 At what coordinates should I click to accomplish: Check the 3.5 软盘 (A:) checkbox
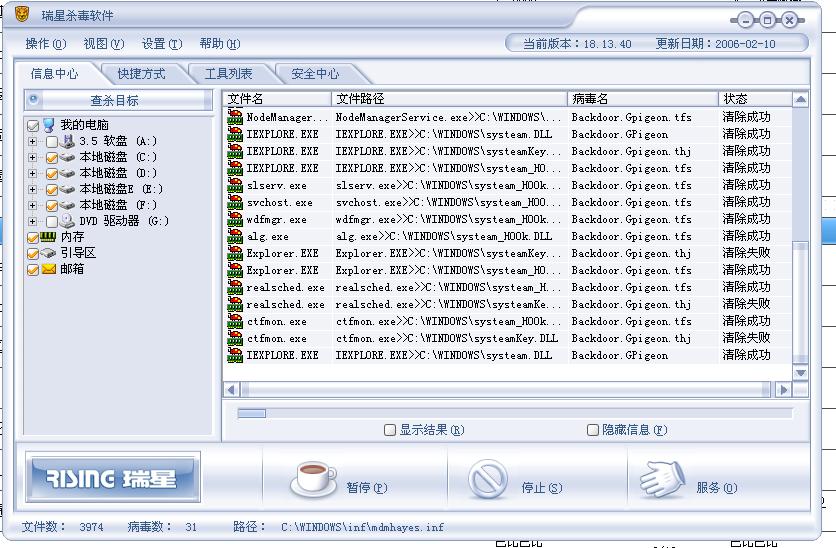tap(52, 142)
